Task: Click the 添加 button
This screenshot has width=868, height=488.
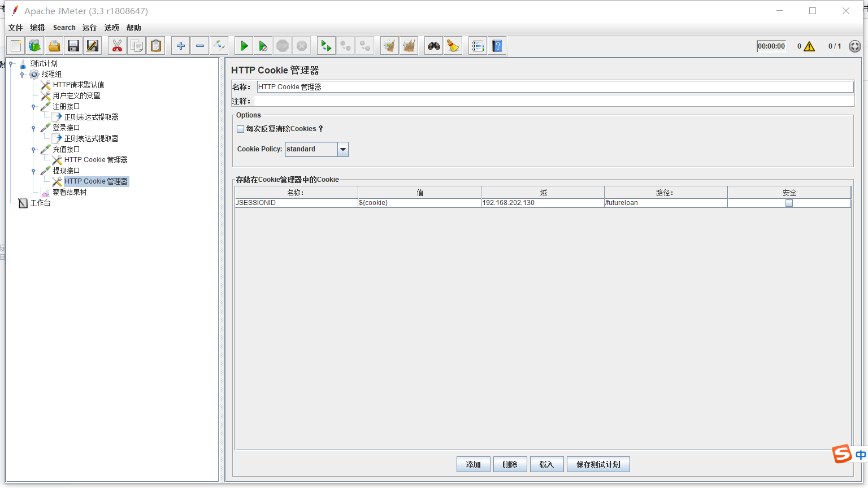Action: (x=474, y=464)
